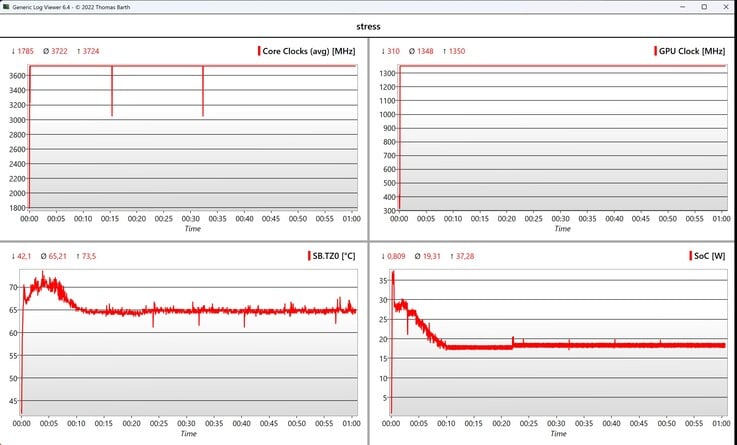Click the Core Clocks maximum value 3724
The image size is (737, 445).
(91, 51)
